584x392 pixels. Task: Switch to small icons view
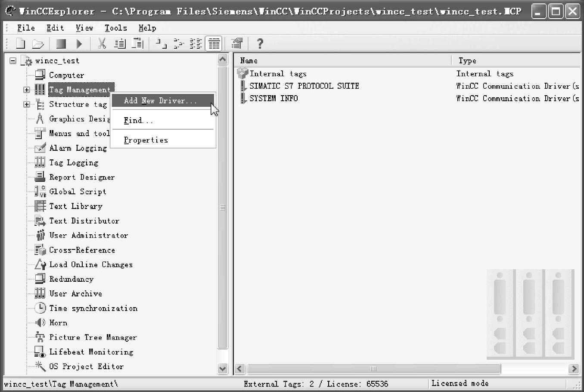[178, 44]
